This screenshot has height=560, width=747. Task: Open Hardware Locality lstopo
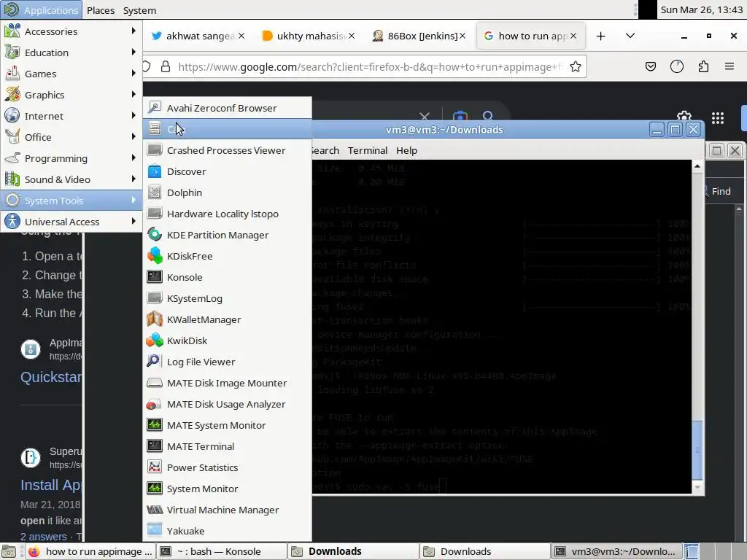(x=228, y=214)
